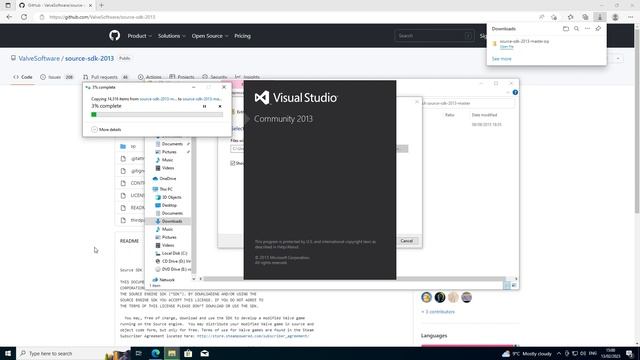Switch to the Actions tab
Screen dimensions: 640x360
[149, 77]
